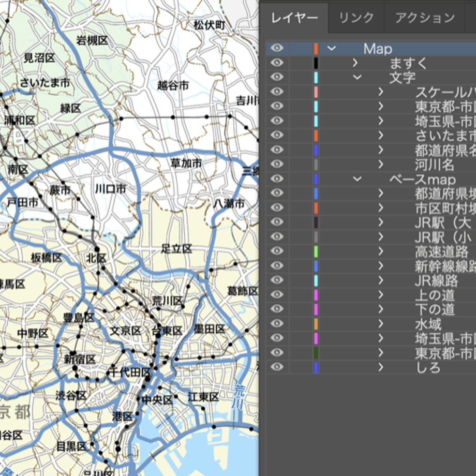Toggle visibility of the しろ layer
The height and width of the screenshot is (476, 476).
277,367
